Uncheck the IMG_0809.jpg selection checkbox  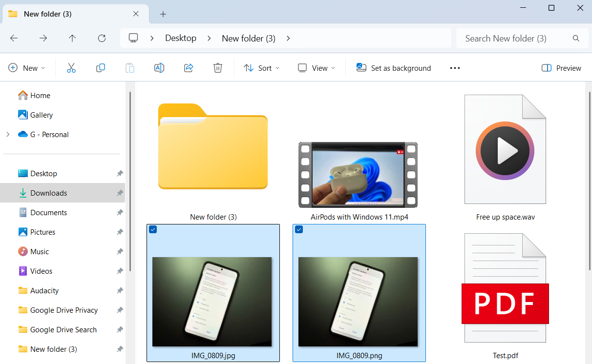tap(153, 229)
